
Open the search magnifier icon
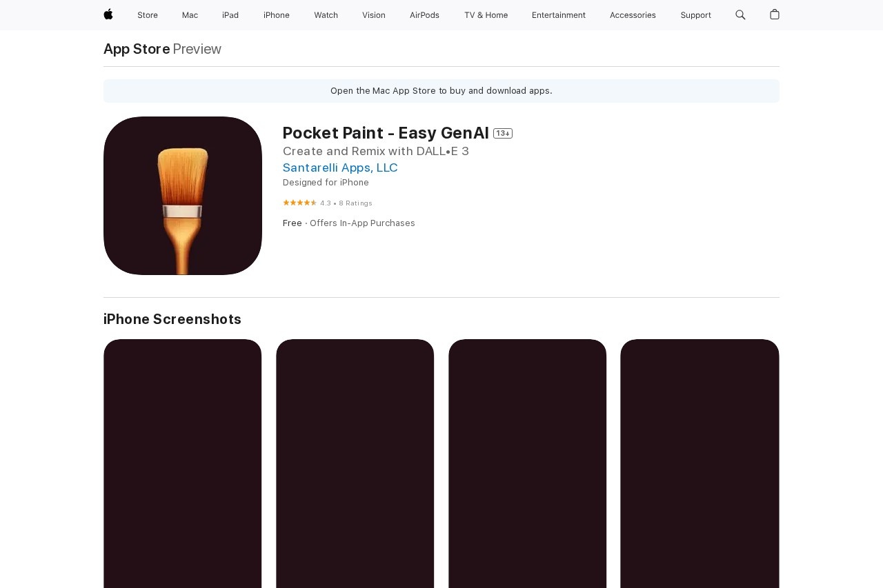tap(740, 14)
